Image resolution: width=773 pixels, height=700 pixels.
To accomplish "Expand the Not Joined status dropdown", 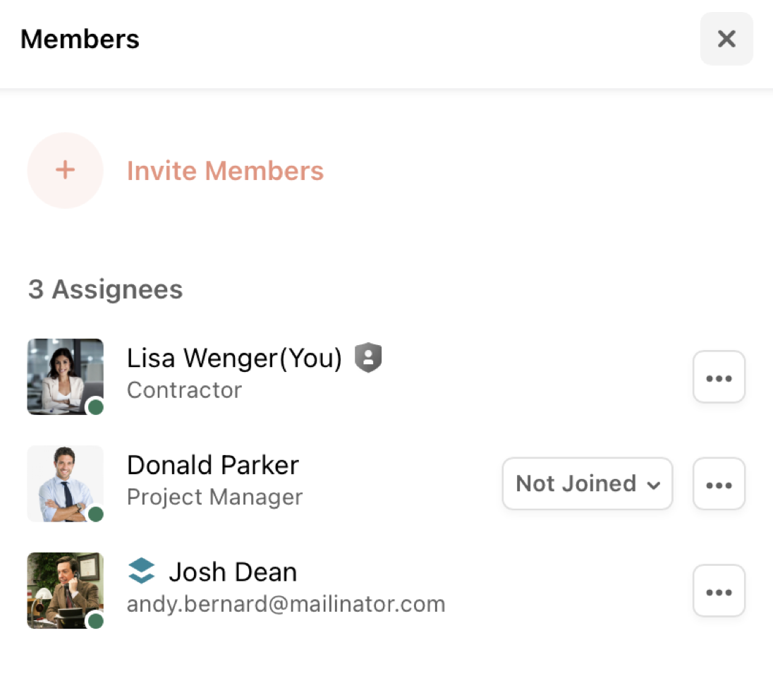I will [587, 483].
